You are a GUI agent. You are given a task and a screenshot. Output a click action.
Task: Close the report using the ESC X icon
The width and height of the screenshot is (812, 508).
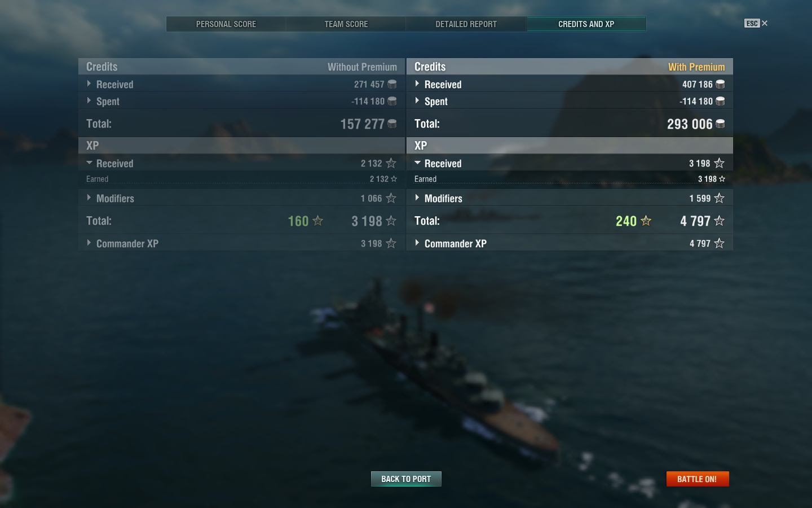(x=756, y=23)
